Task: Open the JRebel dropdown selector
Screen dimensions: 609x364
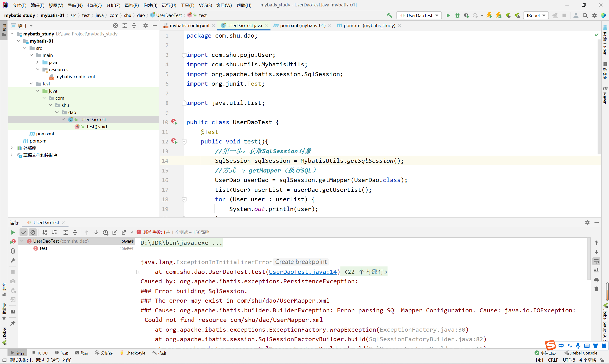Action: 536,15
